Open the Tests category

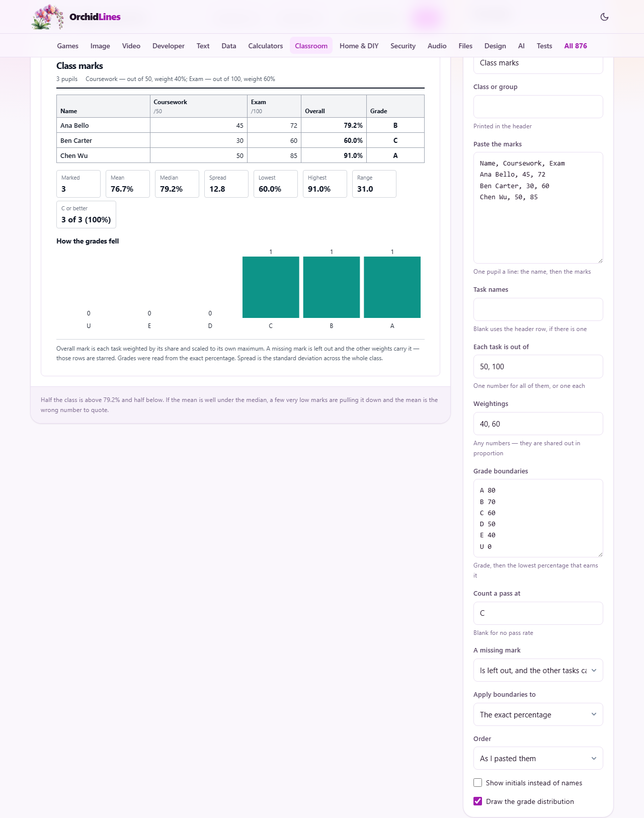[544, 46]
